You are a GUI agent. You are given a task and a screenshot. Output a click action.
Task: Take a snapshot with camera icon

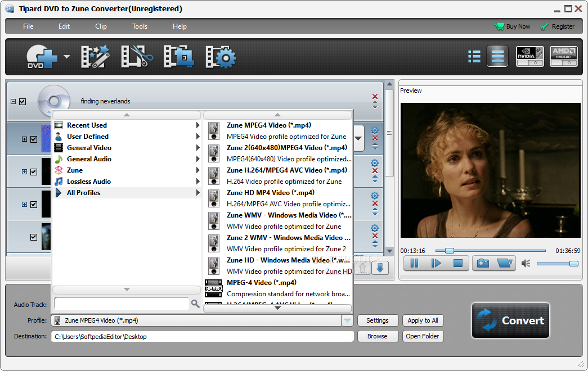click(x=483, y=264)
